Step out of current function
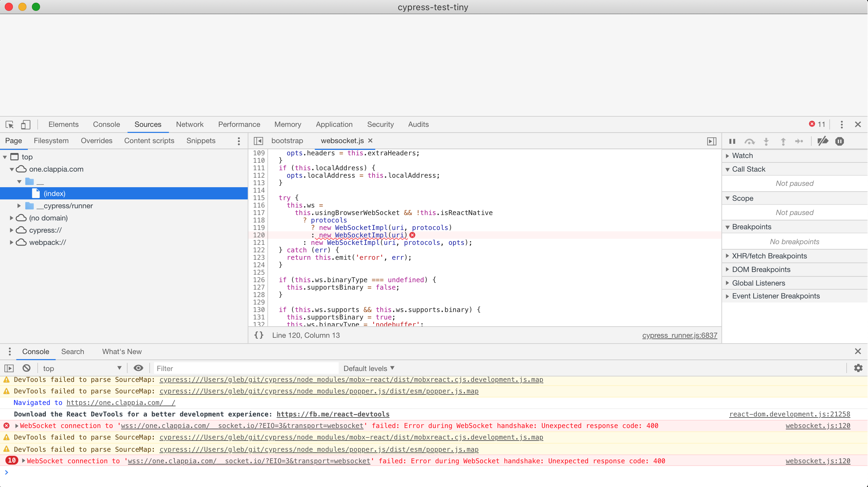The width and height of the screenshot is (868, 487). [782, 141]
